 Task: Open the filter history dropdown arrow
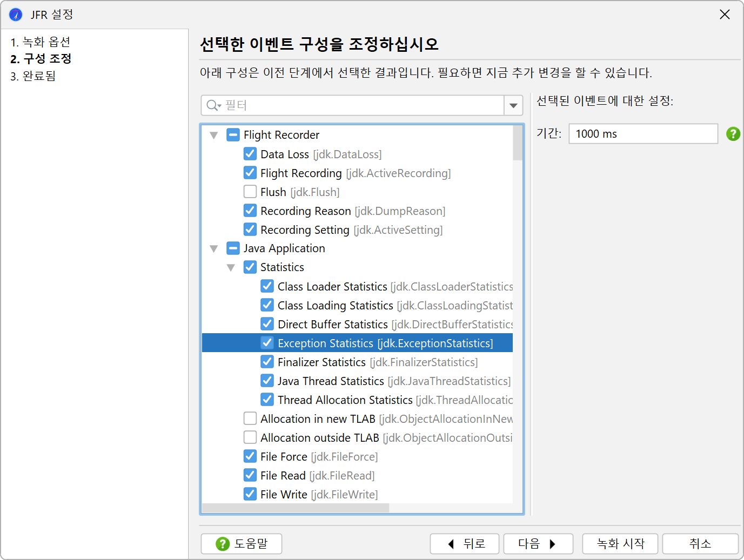[513, 105]
